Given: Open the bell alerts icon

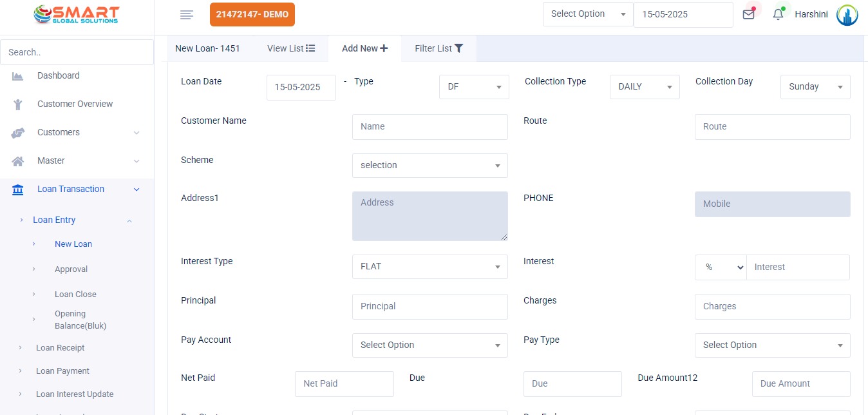Looking at the screenshot, I should pyautogui.click(x=778, y=14).
